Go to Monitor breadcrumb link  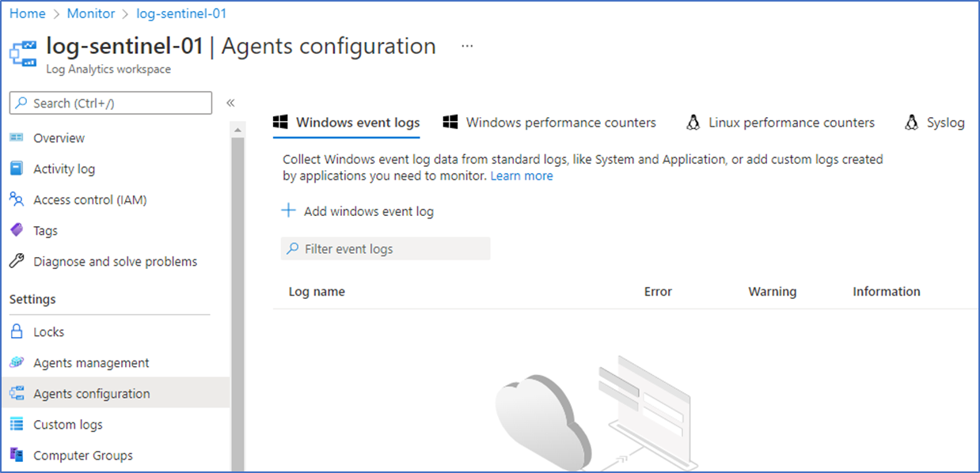point(91,13)
